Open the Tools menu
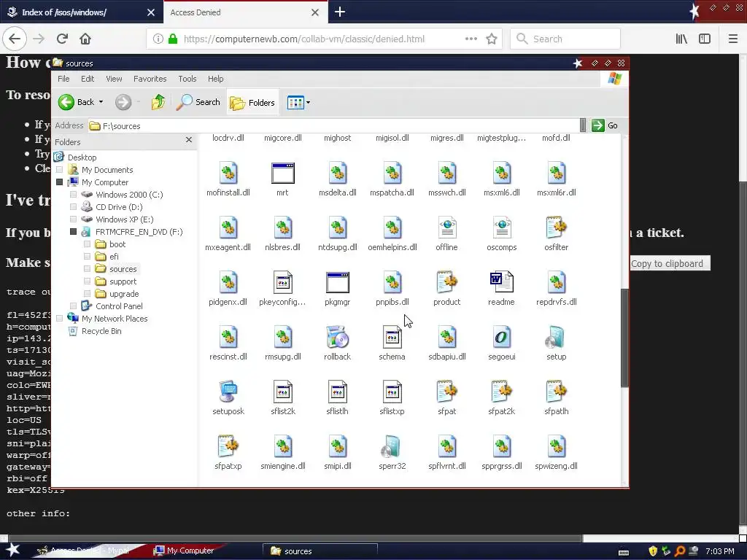Screen dimensions: 747x560 187,79
